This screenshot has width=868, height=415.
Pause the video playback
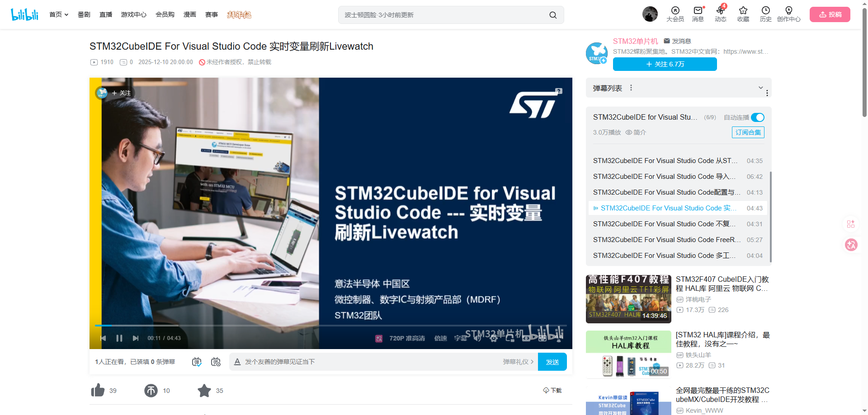tap(119, 338)
